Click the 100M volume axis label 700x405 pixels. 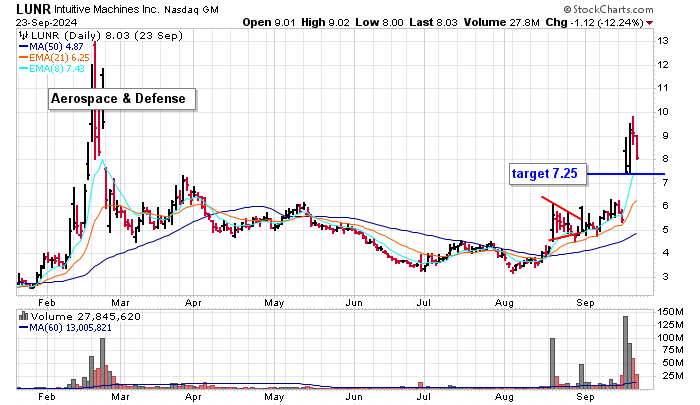[670, 338]
